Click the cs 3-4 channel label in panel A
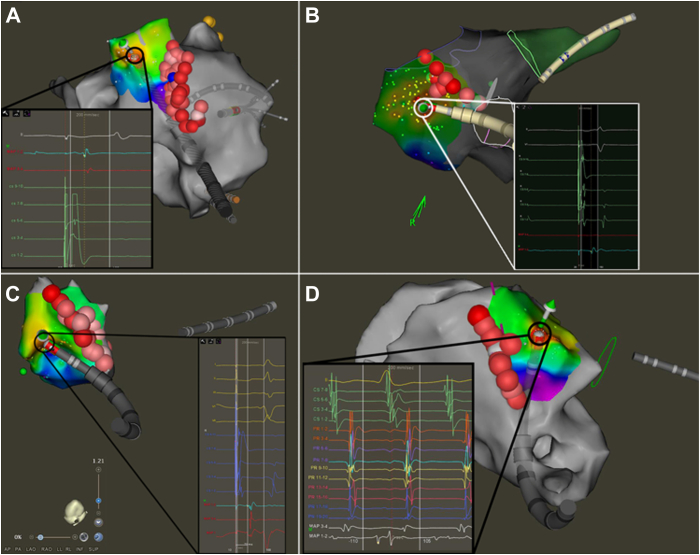The height and width of the screenshot is (555, 700). (17, 238)
